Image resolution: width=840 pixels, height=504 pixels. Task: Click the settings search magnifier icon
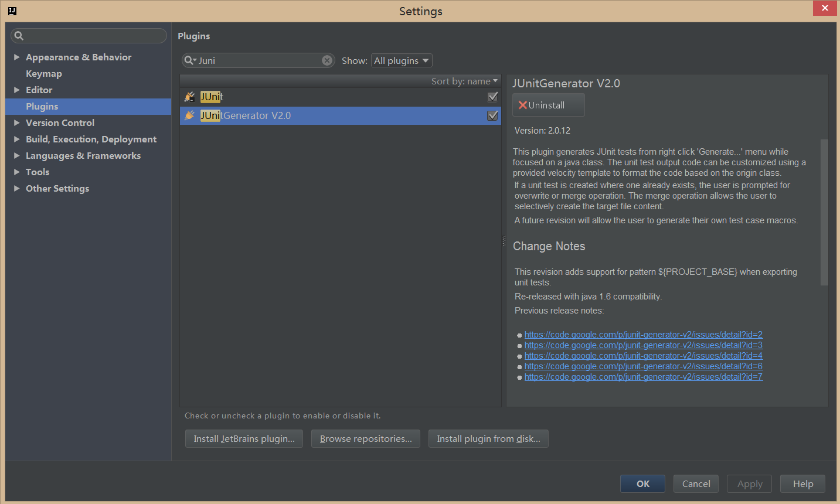(x=19, y=36)
